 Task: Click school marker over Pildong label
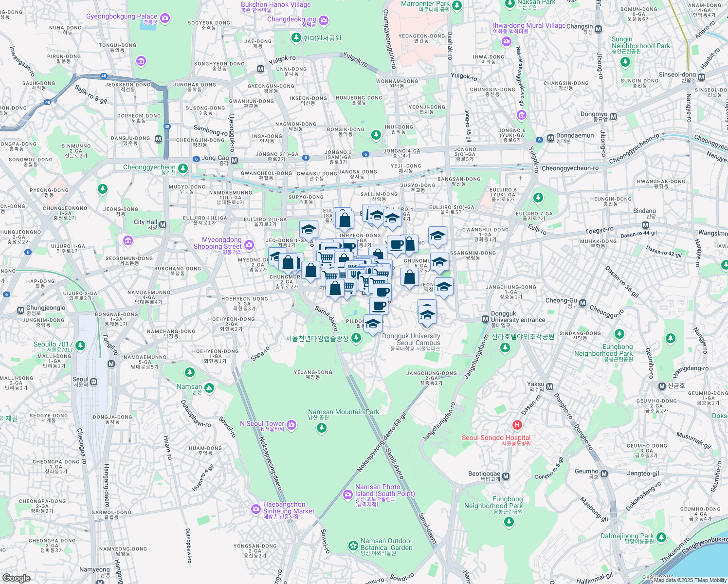[x=373, y=325]
